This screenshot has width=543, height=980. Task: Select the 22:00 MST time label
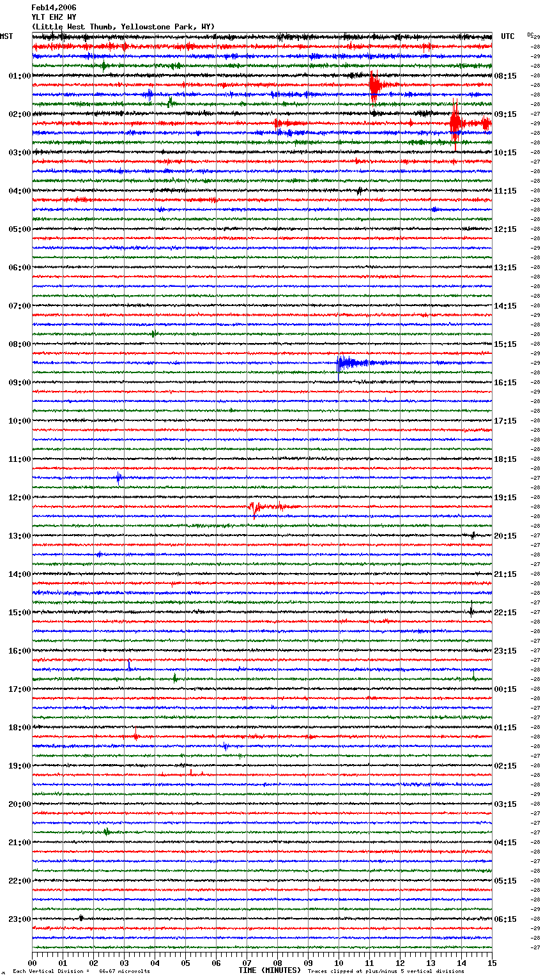[x=20, y=881]
